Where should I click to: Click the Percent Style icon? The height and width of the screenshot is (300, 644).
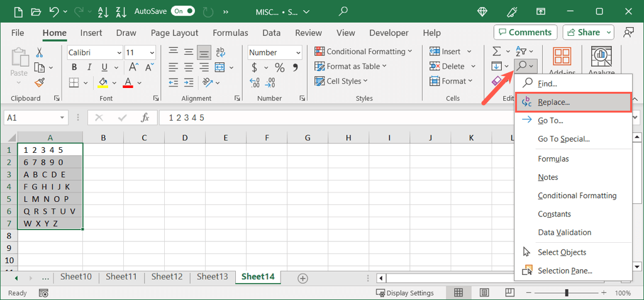pyautogui.click(x=279, y=67)
